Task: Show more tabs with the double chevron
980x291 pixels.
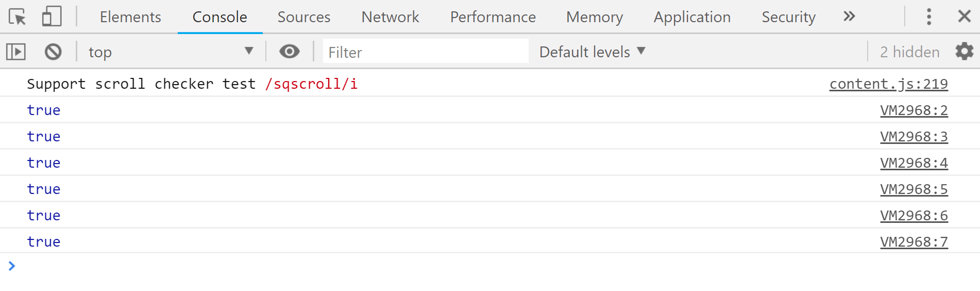Action: click(849, 17)
